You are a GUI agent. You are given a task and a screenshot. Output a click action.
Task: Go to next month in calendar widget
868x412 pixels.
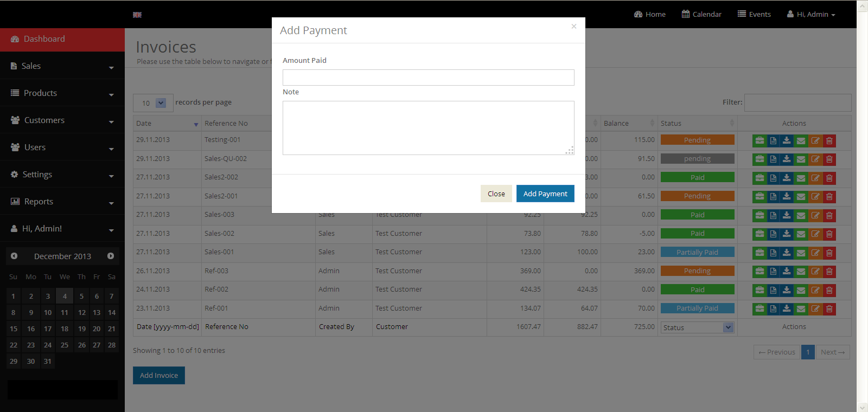pos(111,256)
